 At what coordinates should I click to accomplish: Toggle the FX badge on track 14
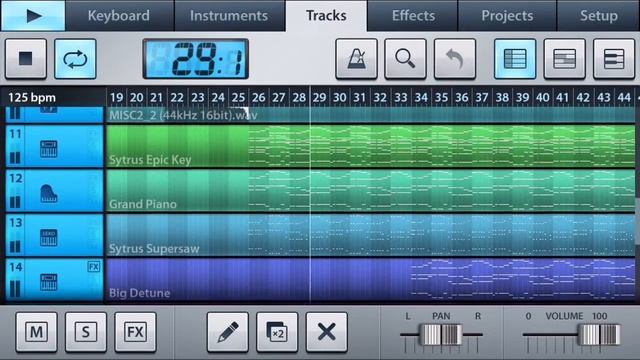94,267
